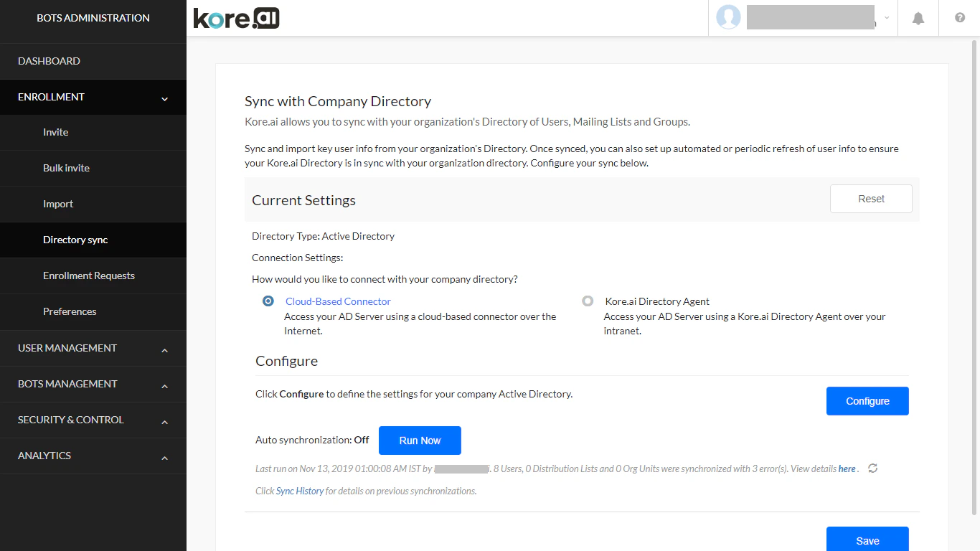Open notifications via the bell icon
This screenshot has width=980, height=551.
(918, 17)
